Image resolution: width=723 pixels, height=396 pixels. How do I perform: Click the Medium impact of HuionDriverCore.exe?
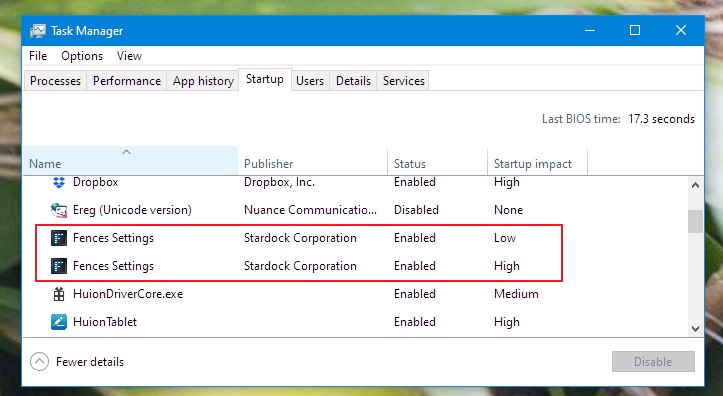516,294
